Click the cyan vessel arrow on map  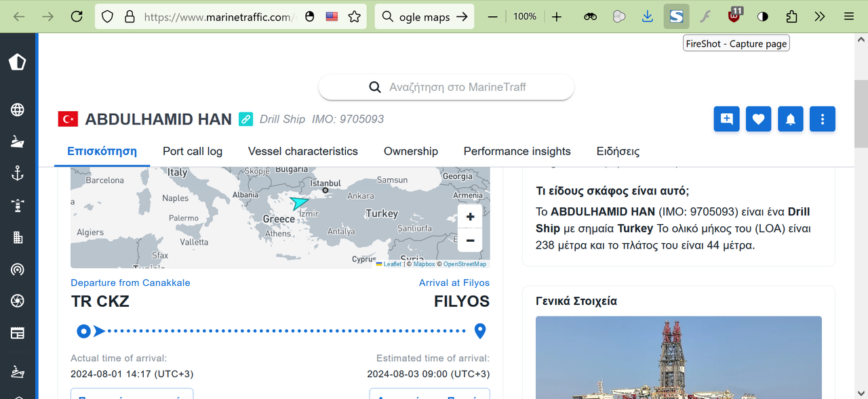point(298,202)
